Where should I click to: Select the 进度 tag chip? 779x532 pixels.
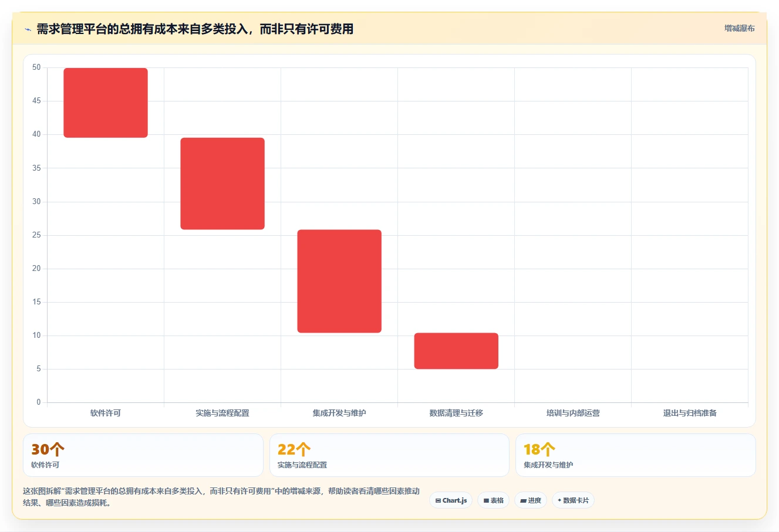click(531, 500)
